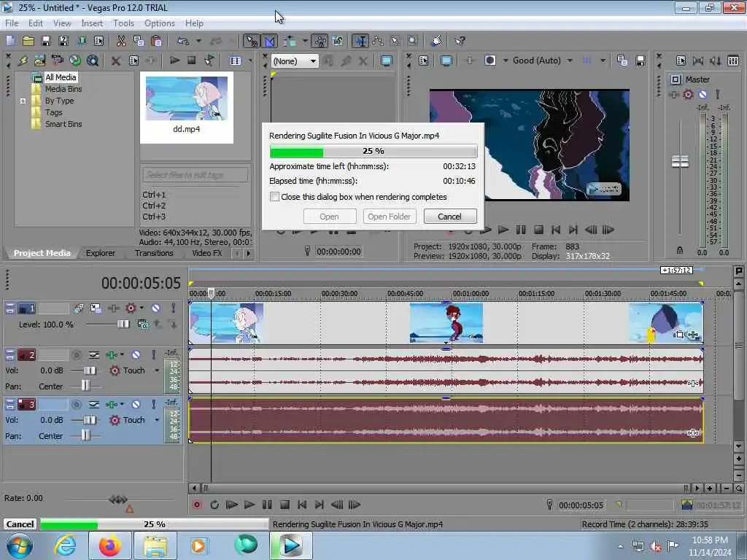Mute audio track 3
The image size is (747, 560).
(x=136, y=404)
